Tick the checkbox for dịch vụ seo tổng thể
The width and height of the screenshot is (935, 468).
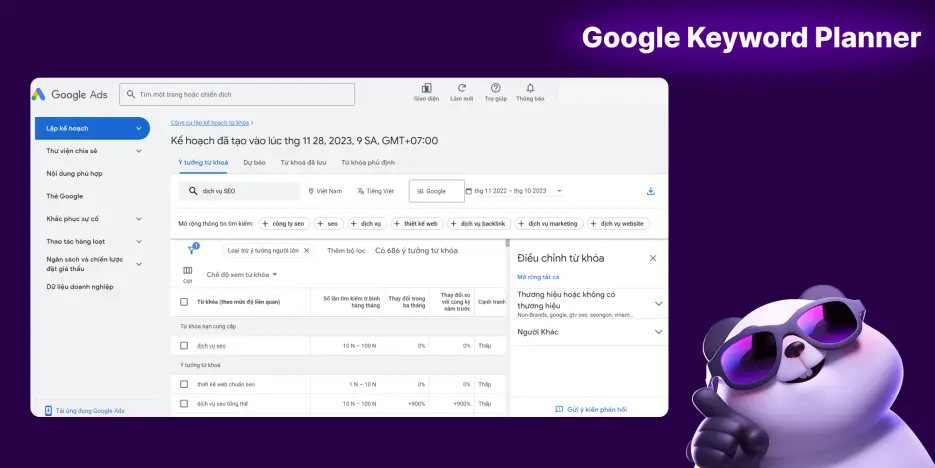pyautogui.click(x=184, y=404)
